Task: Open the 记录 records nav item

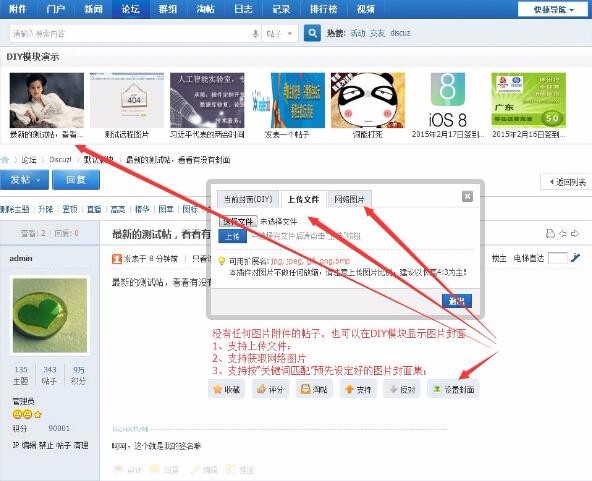Action: [x=281, y=9]
